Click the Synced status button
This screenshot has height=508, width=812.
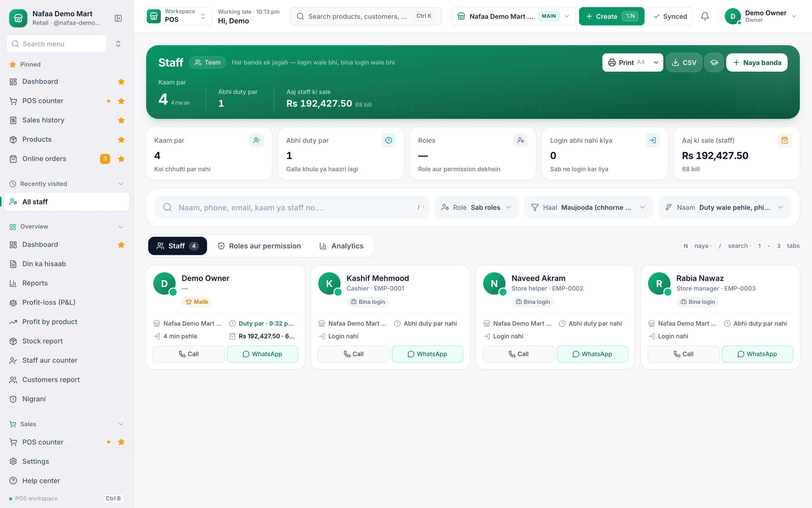[x=670, y=16]
